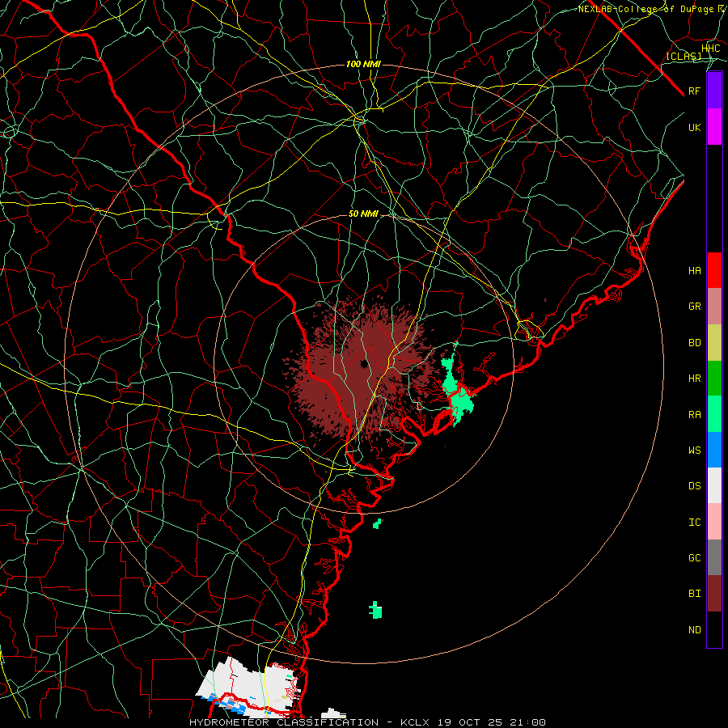Screen dimensions: 728x728
Task: Click the GR legend label
Action: point(695,307)
